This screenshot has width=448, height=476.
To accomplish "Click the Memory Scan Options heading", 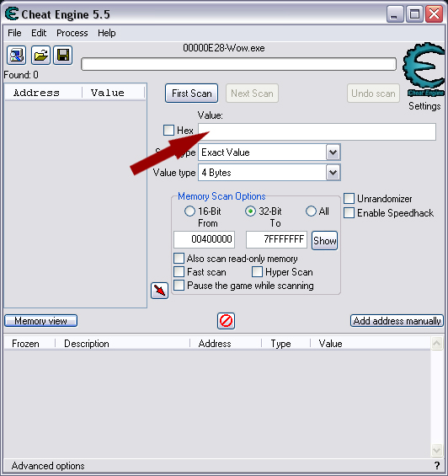I will 221,196.
